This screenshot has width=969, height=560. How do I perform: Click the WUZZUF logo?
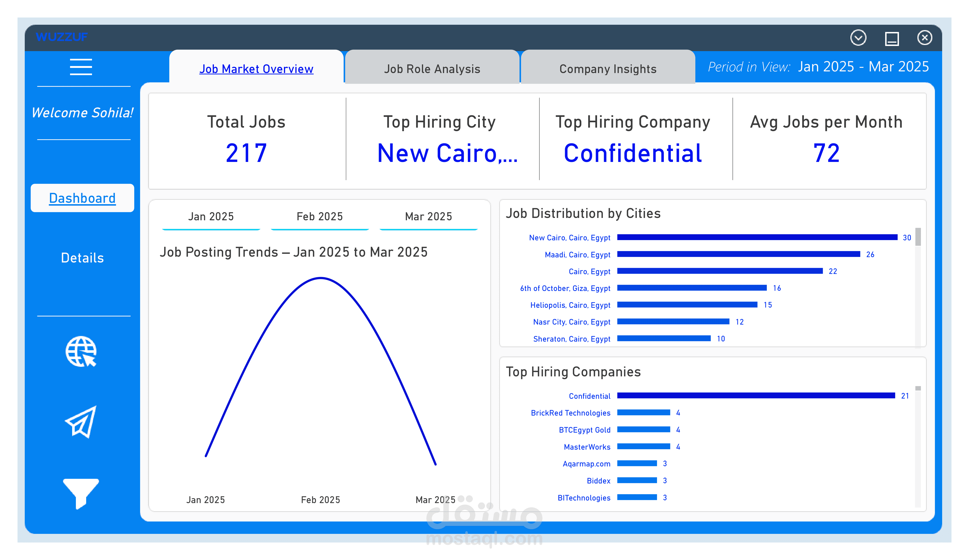[61, 37]
